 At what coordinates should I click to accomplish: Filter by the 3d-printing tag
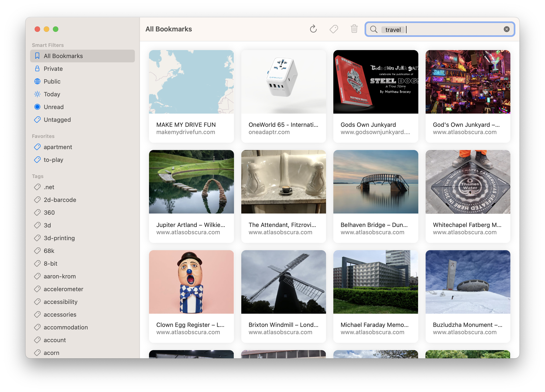tap(59, 238)
